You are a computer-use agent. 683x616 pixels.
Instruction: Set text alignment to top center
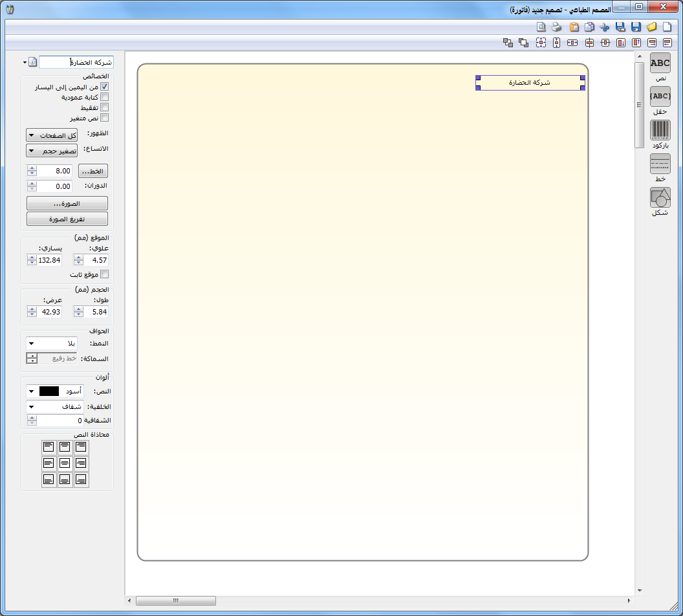click(65, 447)
